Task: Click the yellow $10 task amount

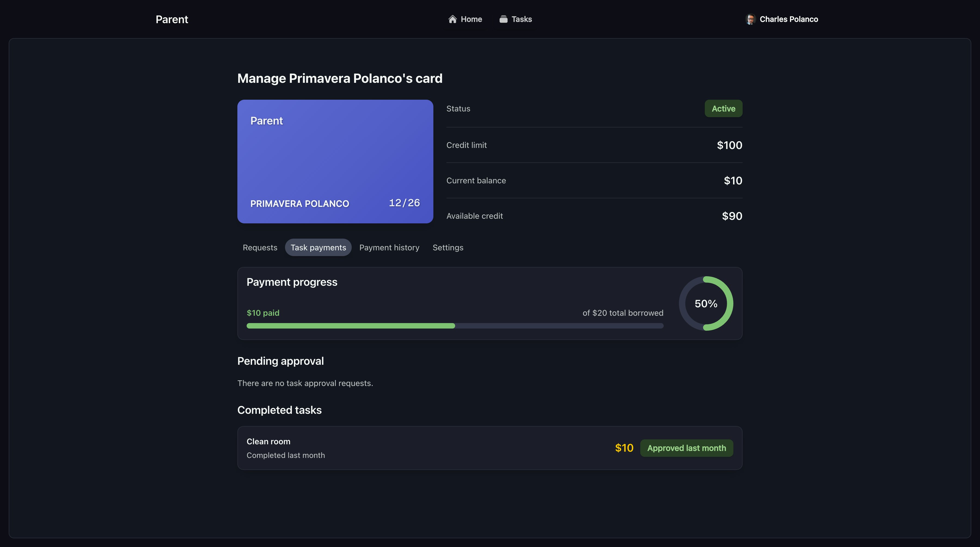Action: 624,448
